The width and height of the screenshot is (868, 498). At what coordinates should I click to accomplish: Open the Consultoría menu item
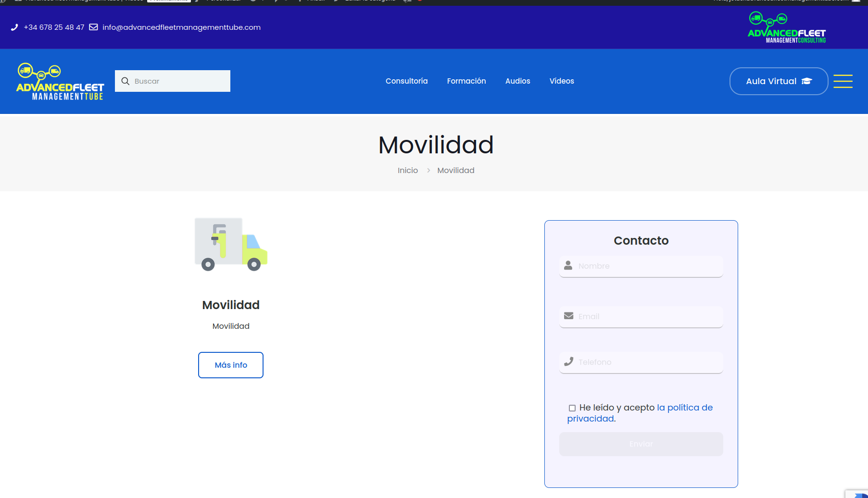406,81
